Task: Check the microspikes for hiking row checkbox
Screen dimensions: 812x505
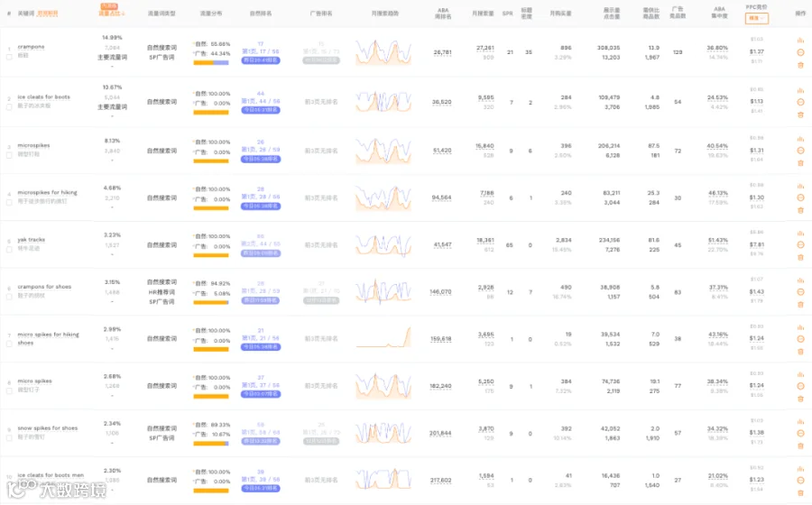Action: 9,203
